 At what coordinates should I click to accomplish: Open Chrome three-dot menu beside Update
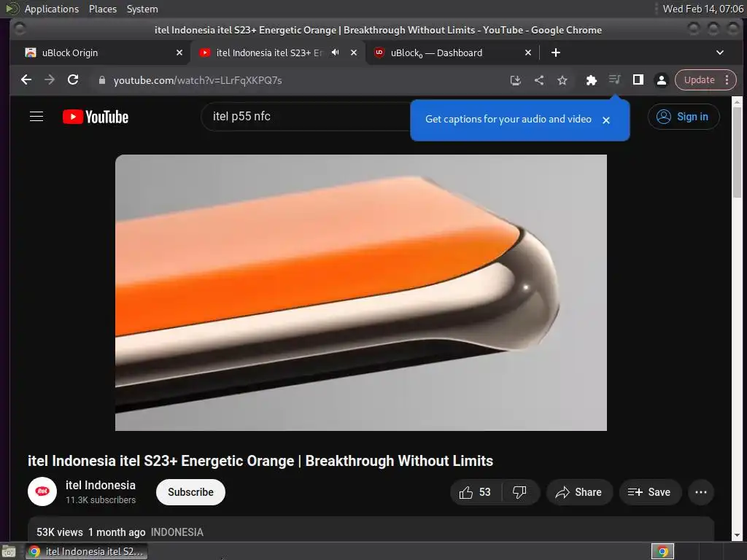[727, 80]
